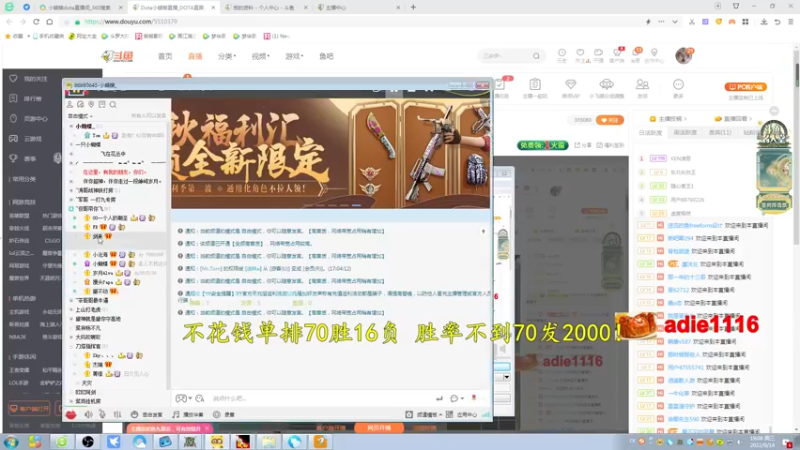Open the 视频 dropdown menu in Douyu

(260, 56)
